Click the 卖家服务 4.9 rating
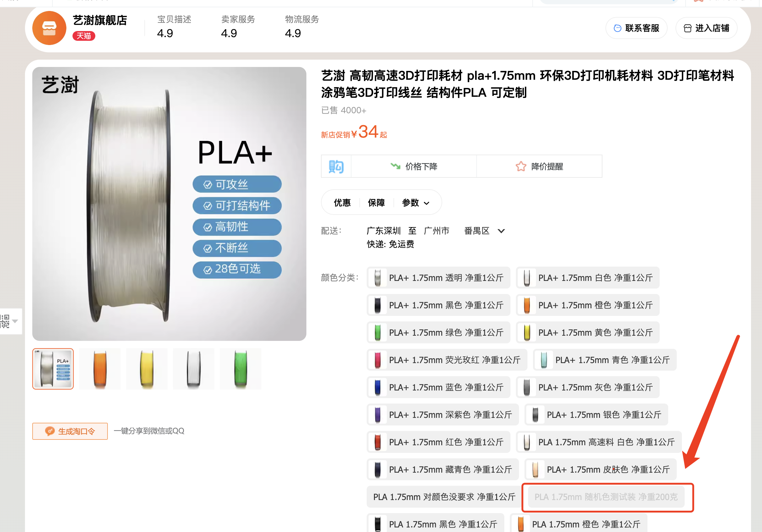The height and width of the screenshot is (532, 762). click(238, 26)
